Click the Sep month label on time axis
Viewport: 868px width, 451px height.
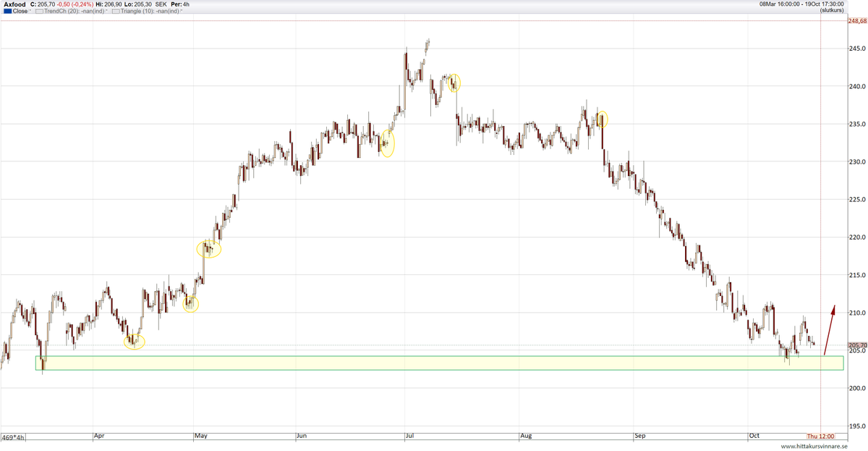coord(639,437)
